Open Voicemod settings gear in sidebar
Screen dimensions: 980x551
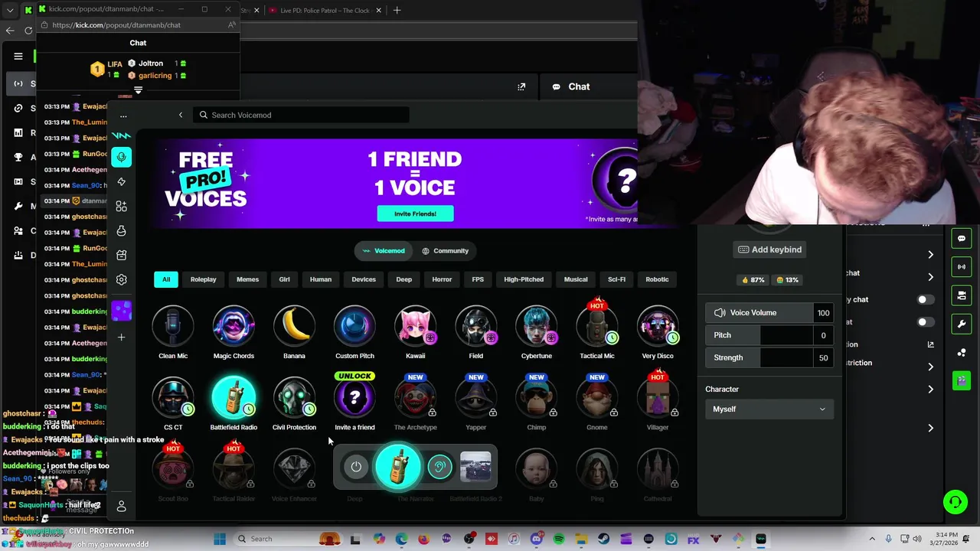(x=122, y=279)
